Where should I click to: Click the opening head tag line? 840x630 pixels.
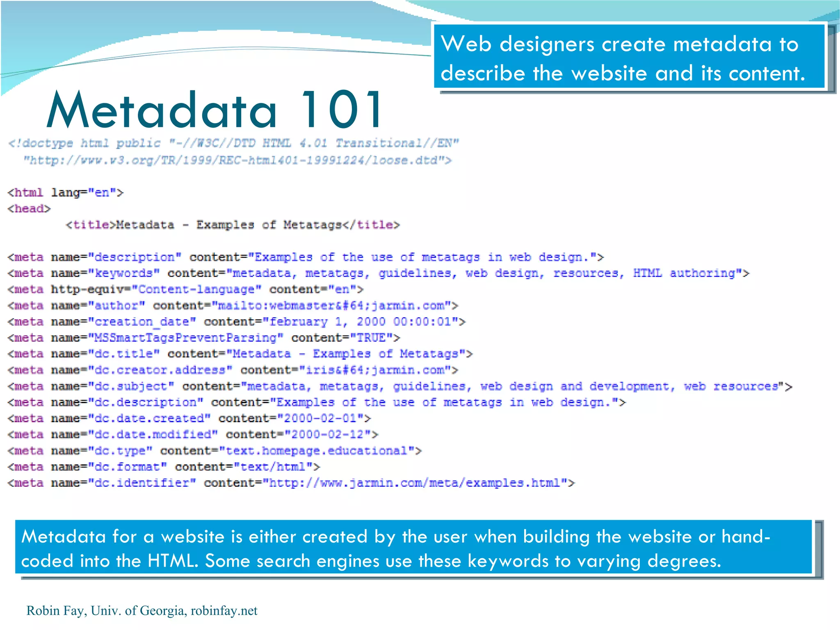point(29,208)
